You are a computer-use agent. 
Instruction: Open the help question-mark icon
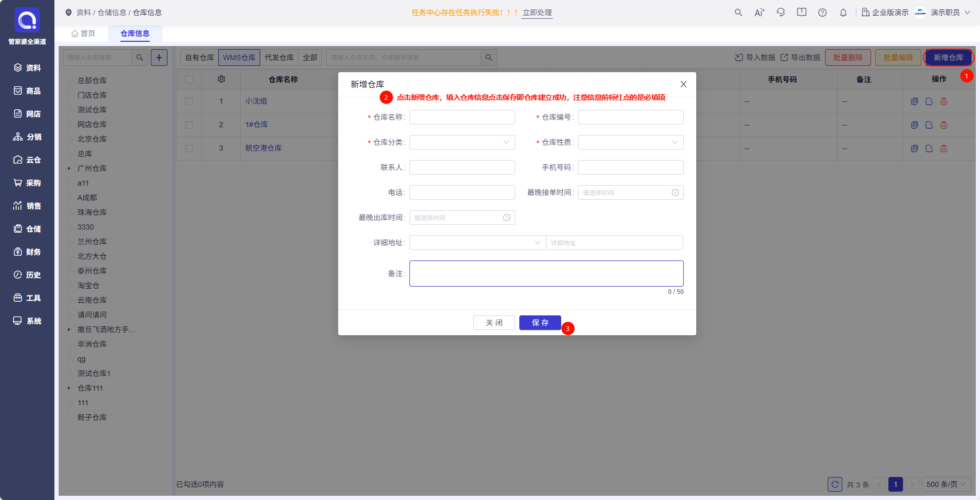coord(822,13)
